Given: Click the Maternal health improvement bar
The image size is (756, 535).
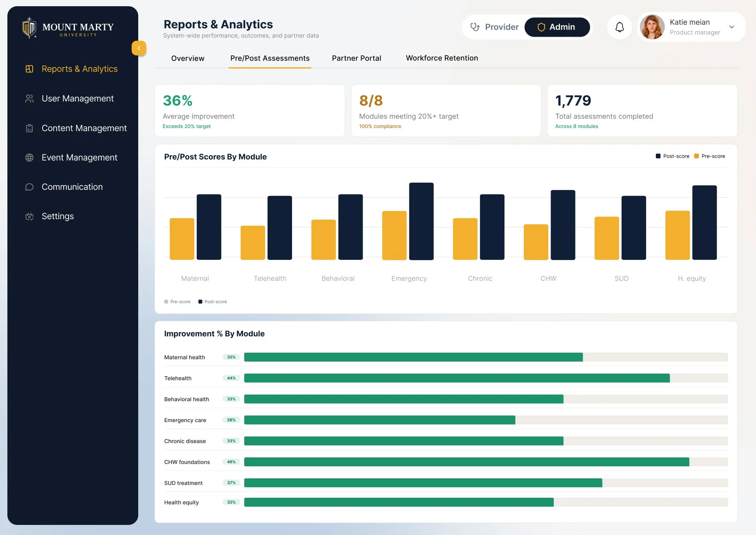Looking at the screenshot, I should point(414,357).
